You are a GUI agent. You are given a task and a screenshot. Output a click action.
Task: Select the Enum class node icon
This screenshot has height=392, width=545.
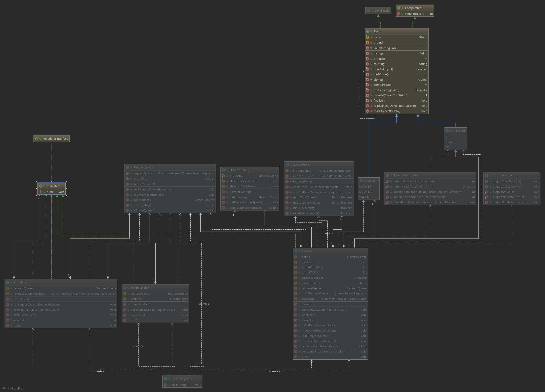(365, 32)
